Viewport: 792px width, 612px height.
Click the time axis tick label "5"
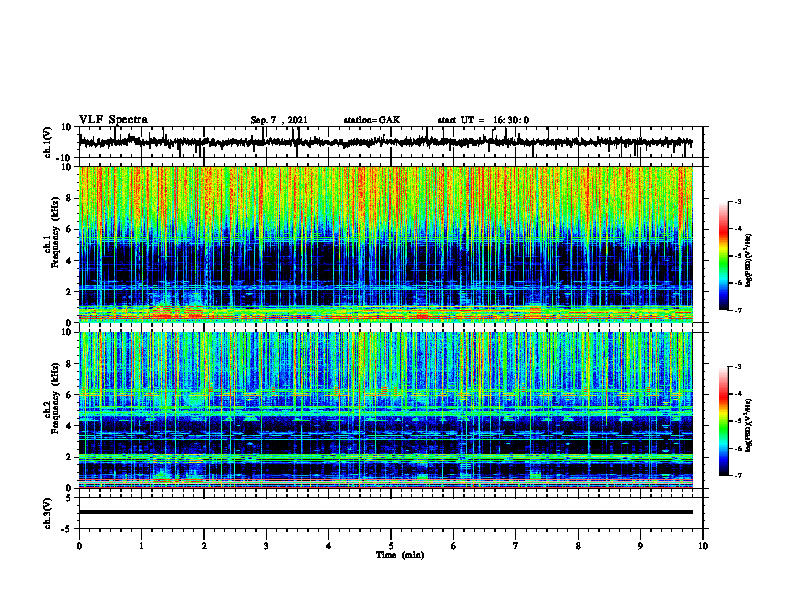pos(391,546)
